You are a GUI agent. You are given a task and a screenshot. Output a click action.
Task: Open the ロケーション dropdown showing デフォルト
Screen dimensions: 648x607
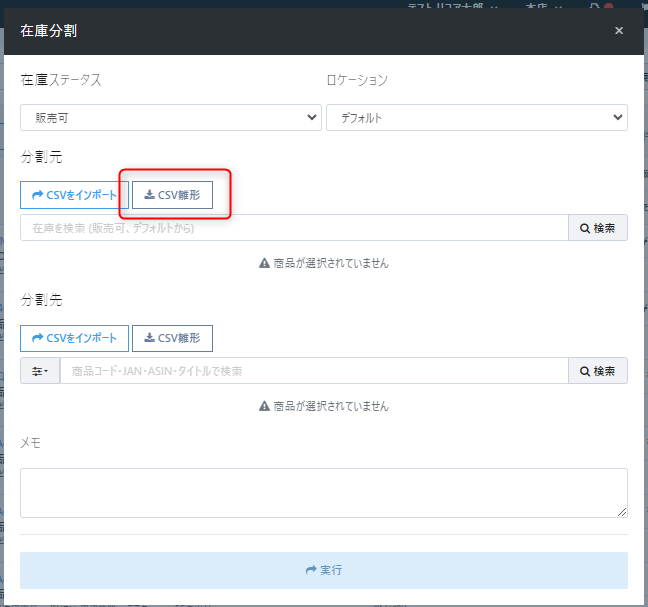tap(477, 118)
